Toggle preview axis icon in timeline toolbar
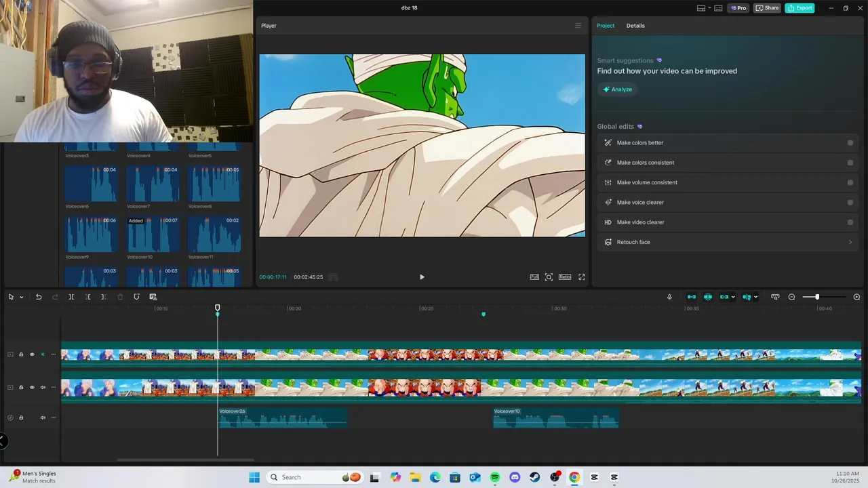Viewport: 868px width, 488px height. coord(747,297)
